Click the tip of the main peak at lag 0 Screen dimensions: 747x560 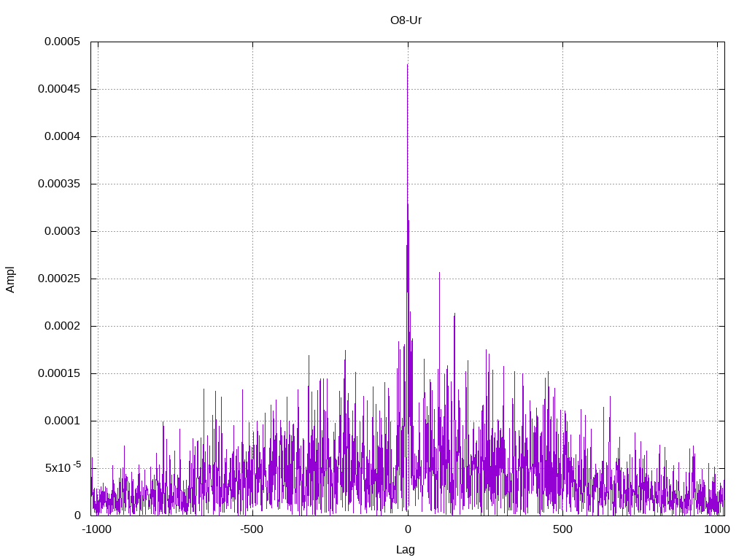pyautogui.click(x=407, y=65)
